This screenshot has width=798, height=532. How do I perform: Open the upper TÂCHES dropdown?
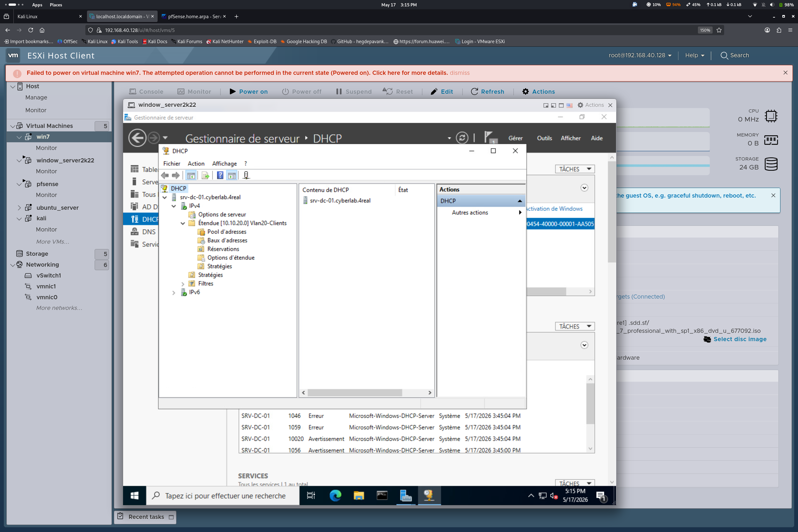pyautogui.click(x=575, y=169)
